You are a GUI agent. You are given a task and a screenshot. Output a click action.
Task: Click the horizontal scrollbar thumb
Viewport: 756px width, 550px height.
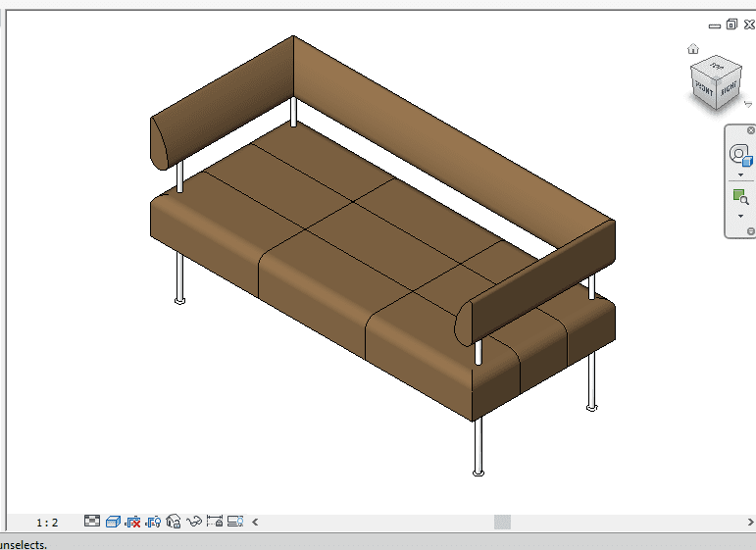coord(502,522)
